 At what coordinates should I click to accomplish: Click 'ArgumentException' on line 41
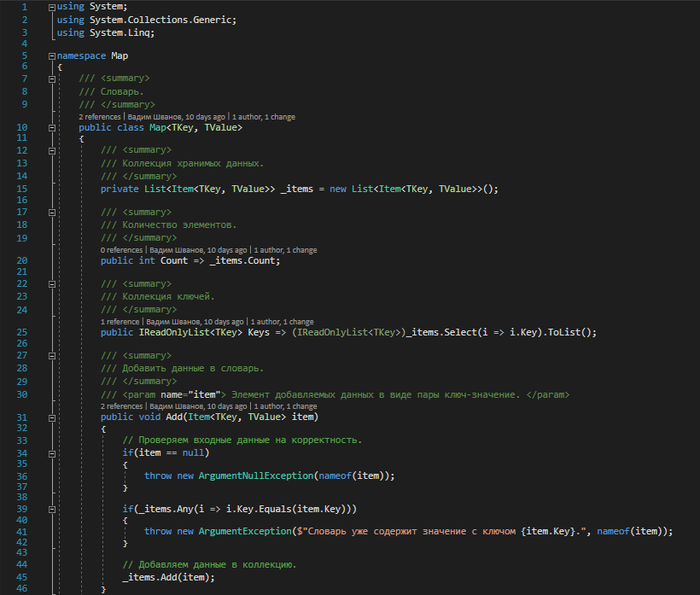245,531
